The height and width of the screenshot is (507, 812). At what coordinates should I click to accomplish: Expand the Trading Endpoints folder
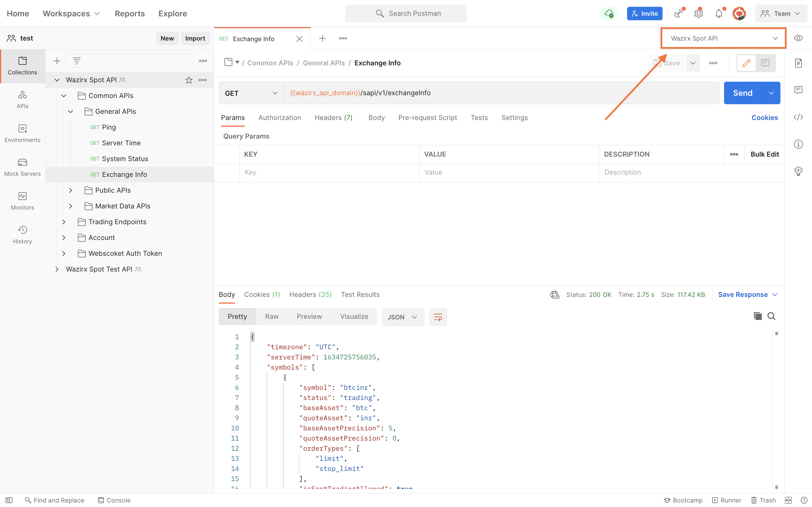click(64, 222)
